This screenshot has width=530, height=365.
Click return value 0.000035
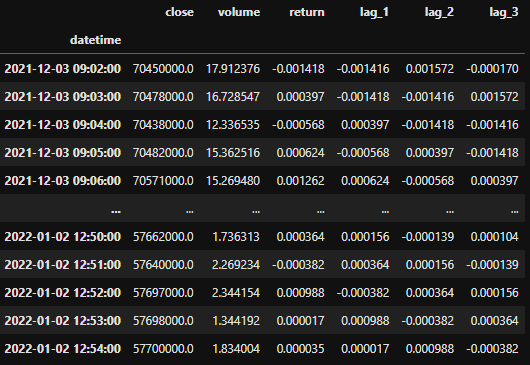click(x=300, y=349)
